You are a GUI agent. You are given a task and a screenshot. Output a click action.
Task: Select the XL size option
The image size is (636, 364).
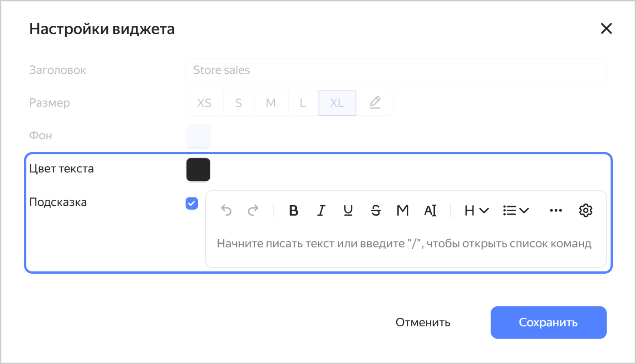click(337, 103)
